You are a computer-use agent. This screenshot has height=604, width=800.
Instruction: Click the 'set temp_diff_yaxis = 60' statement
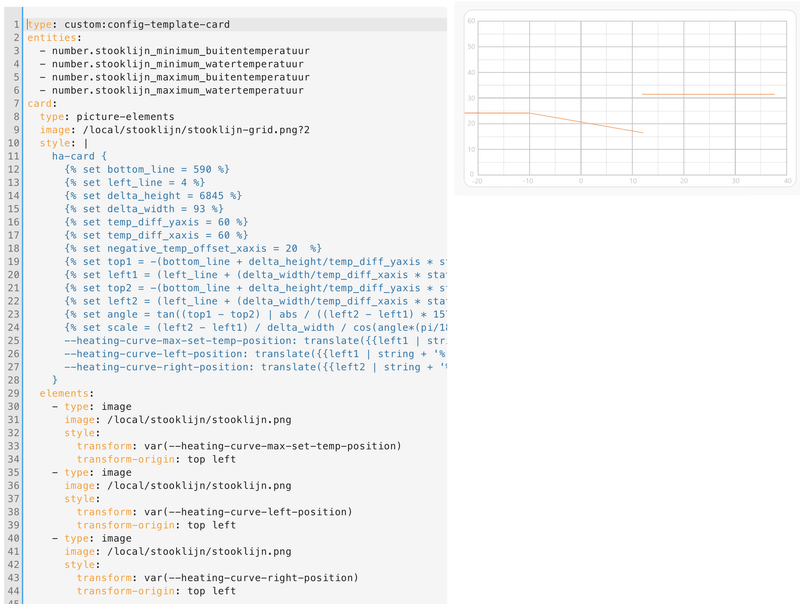tap(156, 222)
